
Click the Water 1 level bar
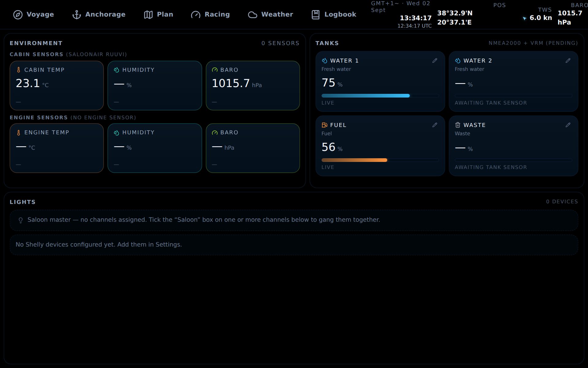[380, 96]
